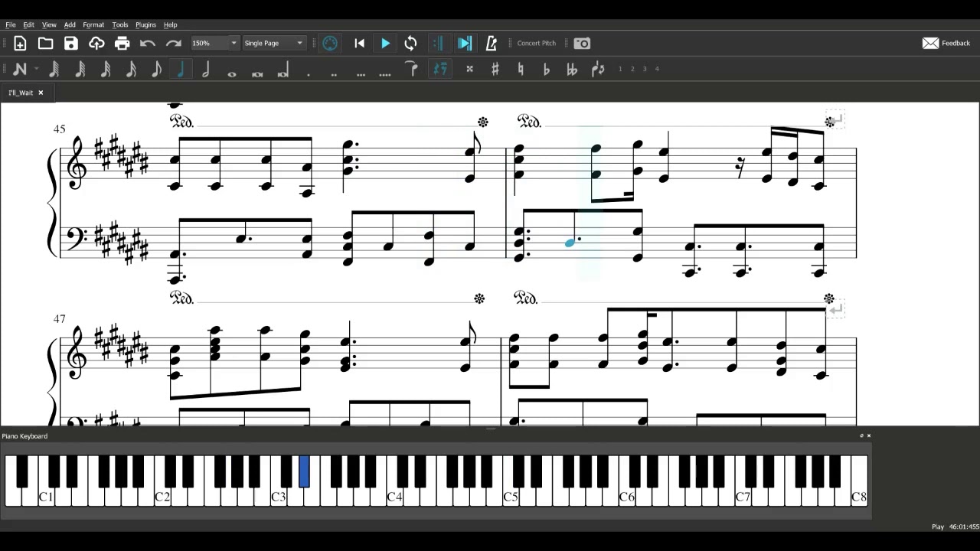
Task: Send feedback via Feedback button
Action: [x=946, y=44]
